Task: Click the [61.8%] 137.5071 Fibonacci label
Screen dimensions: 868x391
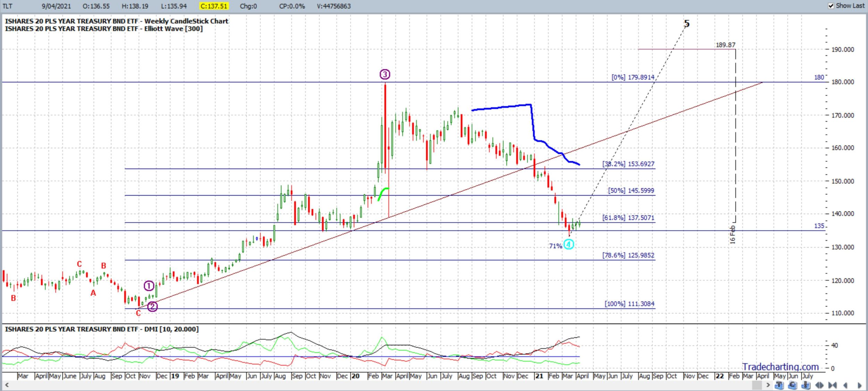Action: point(628,218)
